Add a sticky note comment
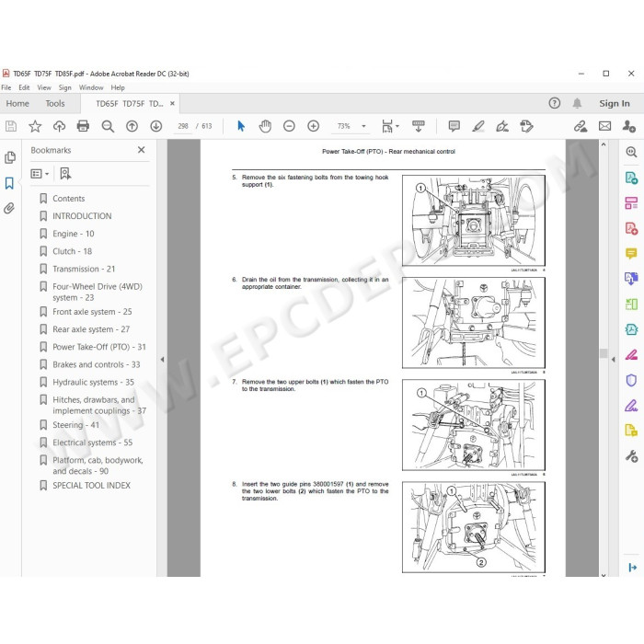 (x=454, y=126)
